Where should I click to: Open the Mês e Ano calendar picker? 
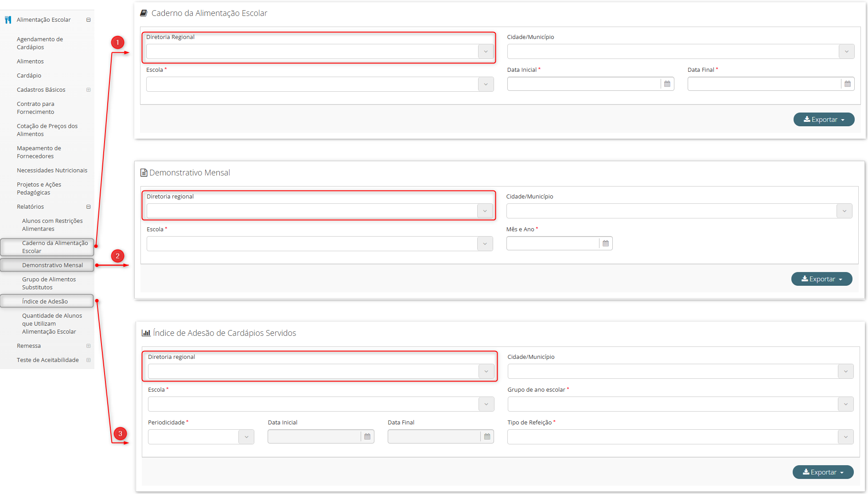[606, 243]
